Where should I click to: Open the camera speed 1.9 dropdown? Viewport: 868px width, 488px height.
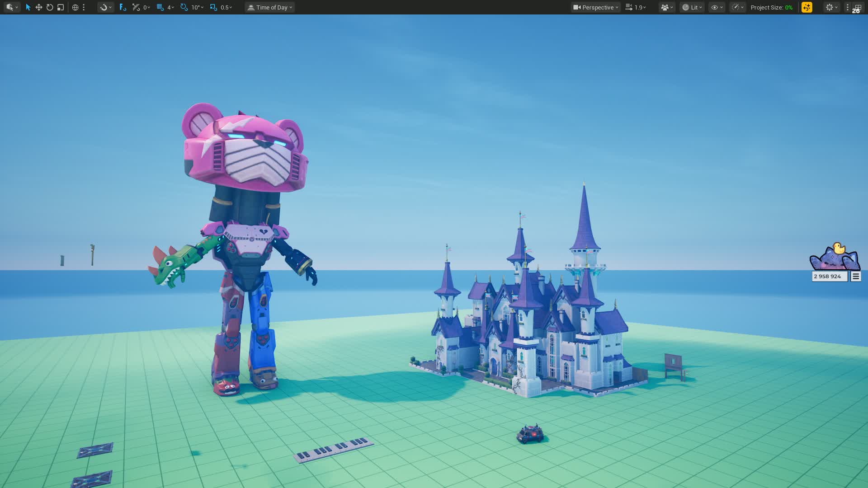pos(636,7)
